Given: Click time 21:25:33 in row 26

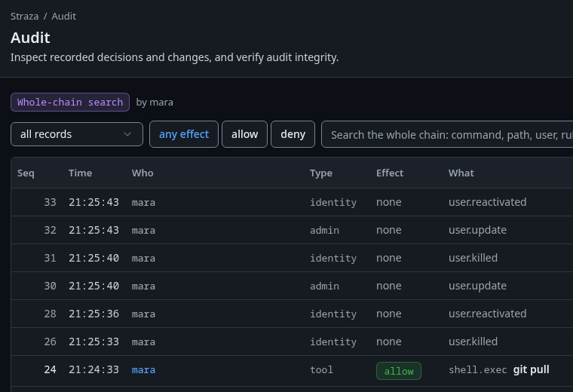Looking at the screenshot, I should point(93,341).
